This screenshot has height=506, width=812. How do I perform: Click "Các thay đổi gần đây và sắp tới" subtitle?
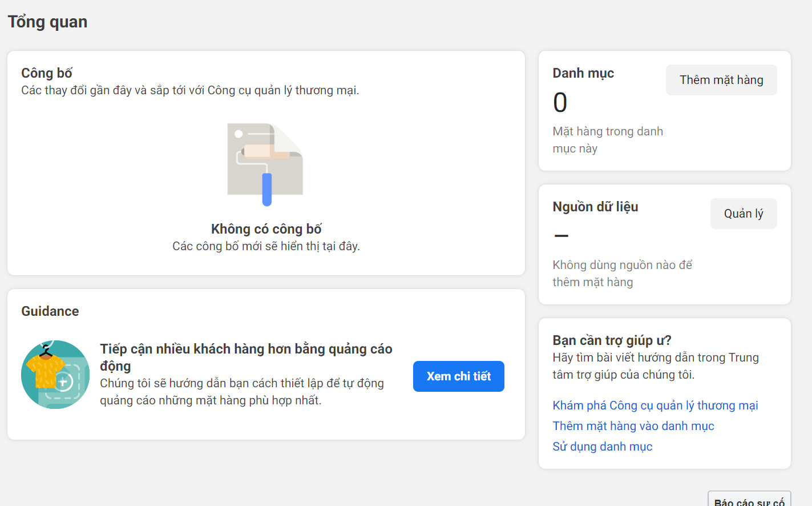coord(190,90)
